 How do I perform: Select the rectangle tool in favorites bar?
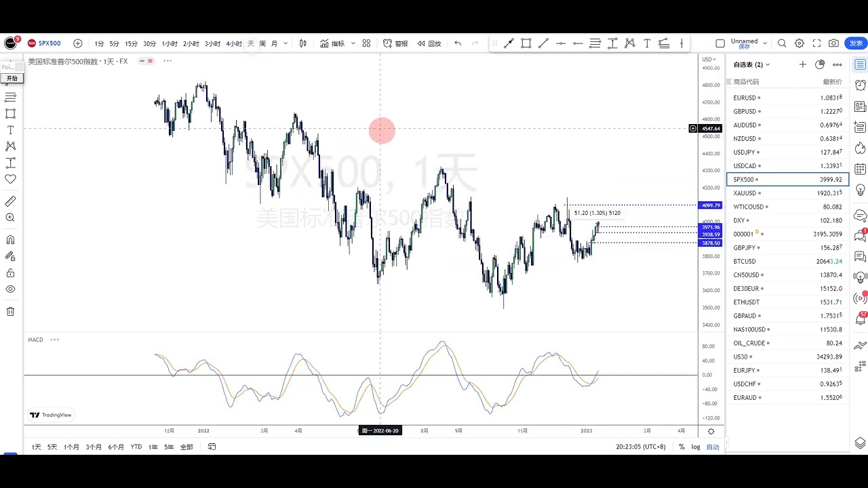click(x=526, y=43)
